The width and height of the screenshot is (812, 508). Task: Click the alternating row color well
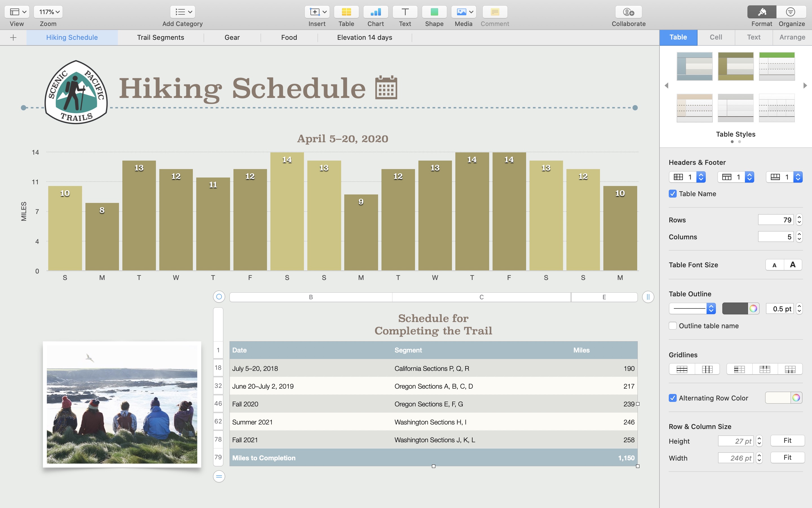pyautogui.click(x=778, y=398)
